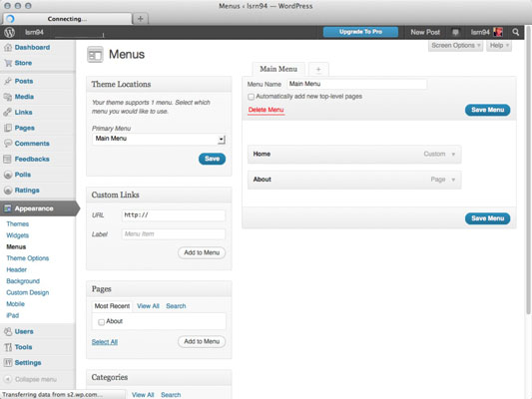Click the Menus page heading icon

click(95, 55)
